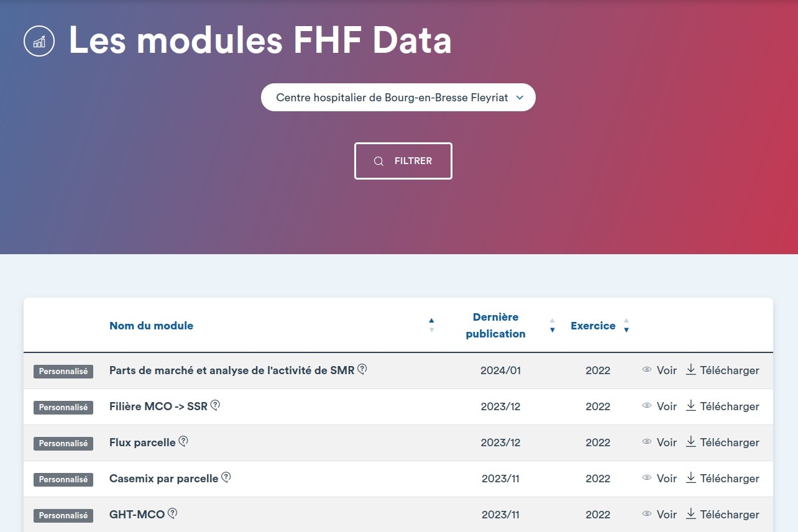This screenshot has width=798, height=532.
Task: Click the Nom du module column header
Action: point(151,326)
